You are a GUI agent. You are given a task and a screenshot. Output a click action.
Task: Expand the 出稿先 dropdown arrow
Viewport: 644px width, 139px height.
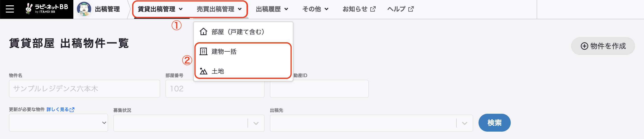coord(464,123)
